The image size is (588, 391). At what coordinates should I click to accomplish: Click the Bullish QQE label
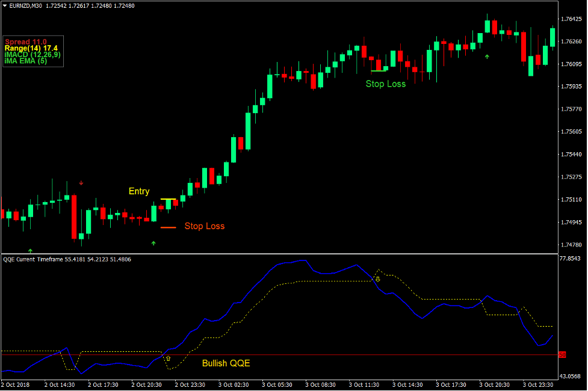[226, 364]
